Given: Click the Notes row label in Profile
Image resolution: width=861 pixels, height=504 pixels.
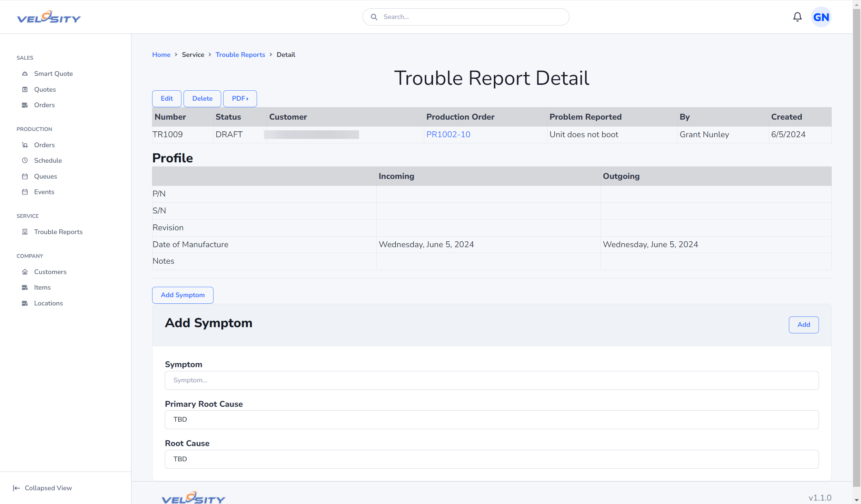Looking at the screenshot, I should coord(163,261).
